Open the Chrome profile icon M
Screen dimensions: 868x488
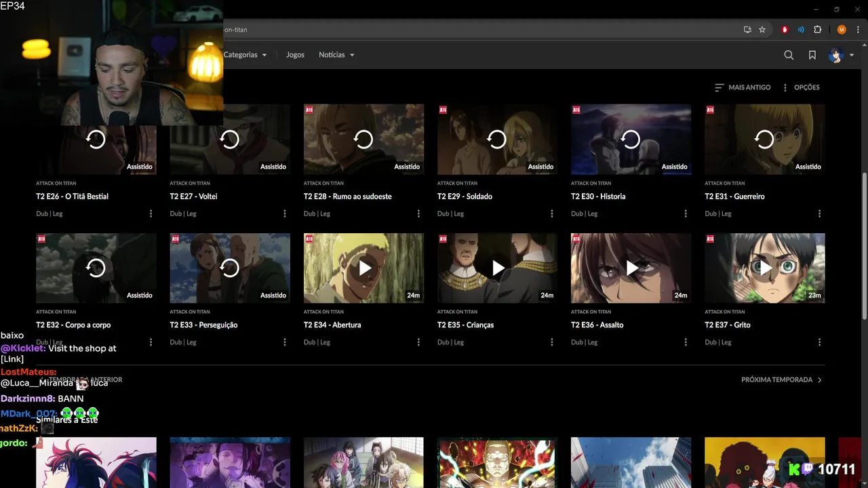coord(842,30)
